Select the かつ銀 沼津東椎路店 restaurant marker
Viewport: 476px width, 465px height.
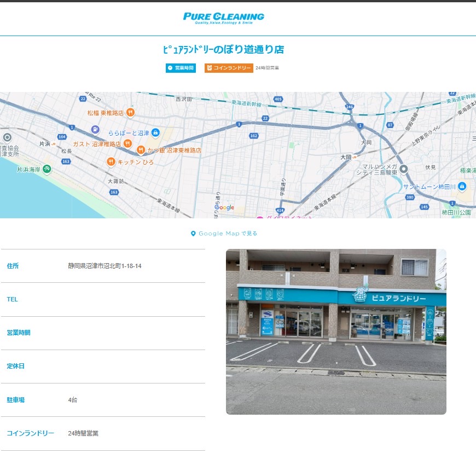pos(141,150)
